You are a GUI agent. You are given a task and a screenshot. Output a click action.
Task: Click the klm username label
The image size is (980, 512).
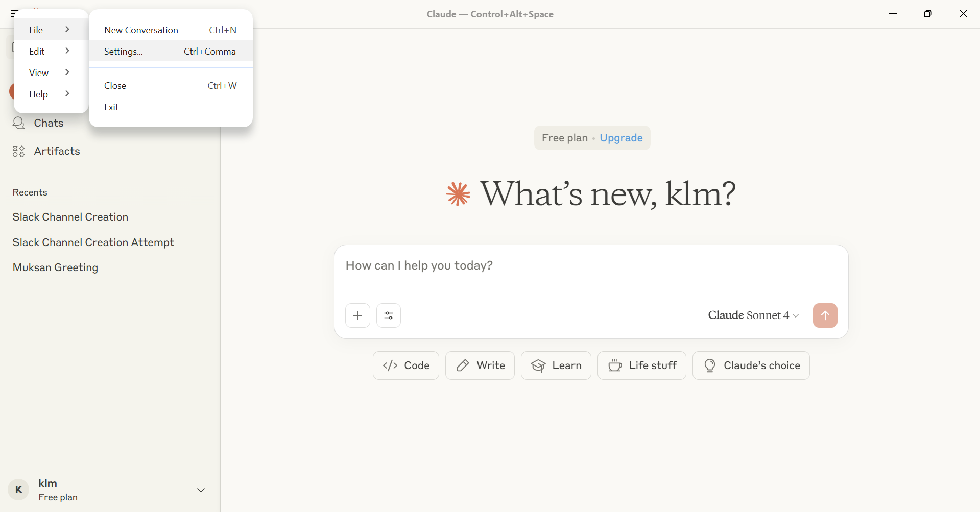48,483
